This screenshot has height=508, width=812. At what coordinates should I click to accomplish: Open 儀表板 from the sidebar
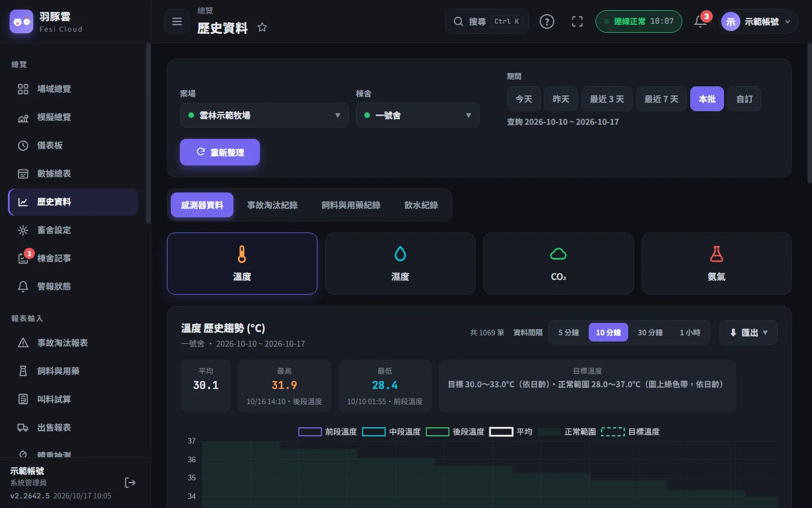point(73,146)
